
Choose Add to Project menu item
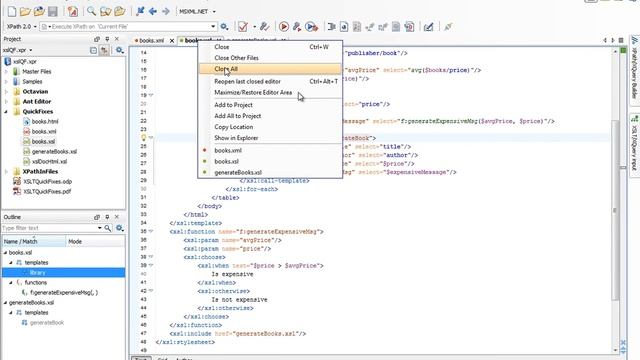(x=270, y=105)
